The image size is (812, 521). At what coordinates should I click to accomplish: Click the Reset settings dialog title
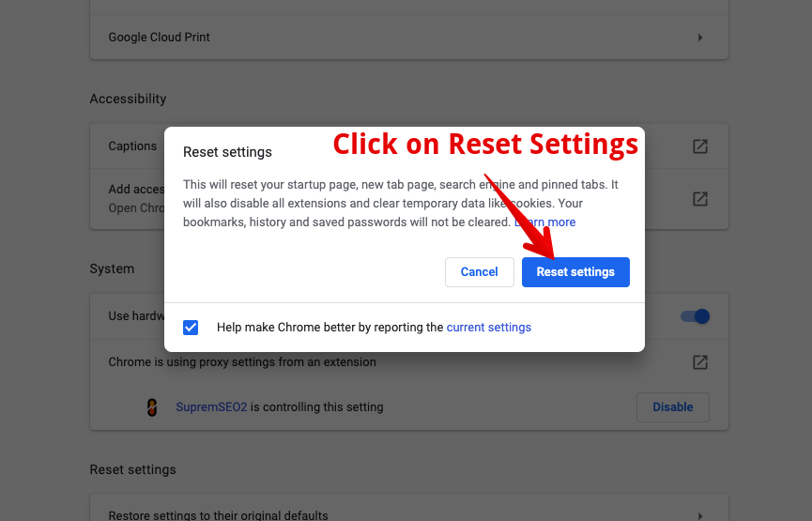tap(227, 152)
